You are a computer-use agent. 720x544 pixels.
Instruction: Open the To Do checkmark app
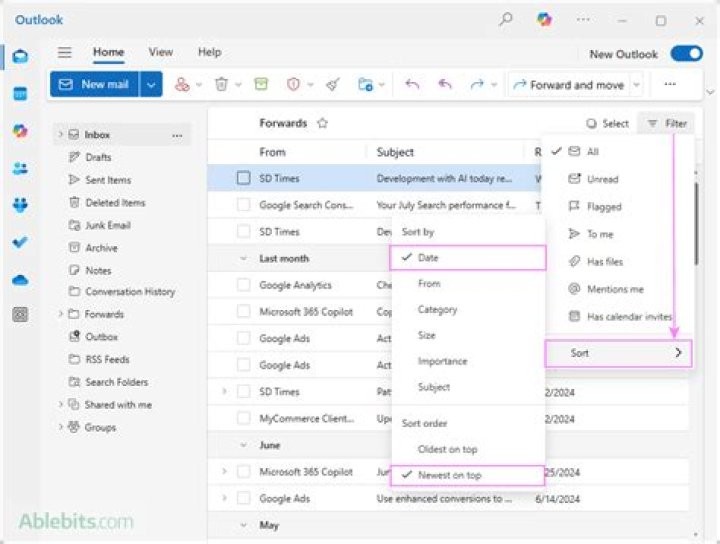tap(20, 242)
